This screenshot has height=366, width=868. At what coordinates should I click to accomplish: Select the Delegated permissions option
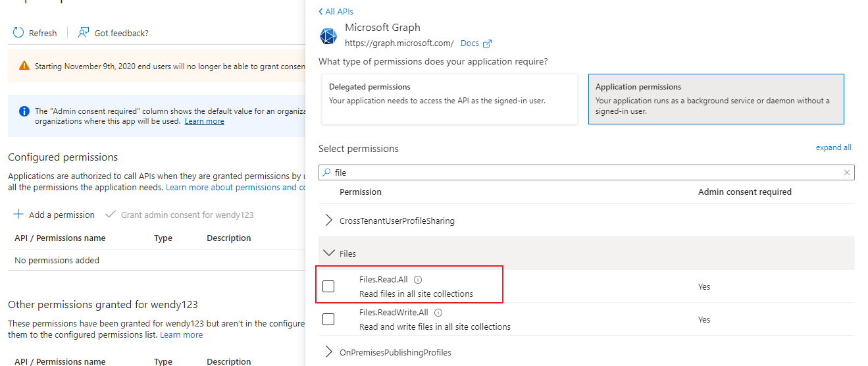pyautogui.click(x=449, y=99)
